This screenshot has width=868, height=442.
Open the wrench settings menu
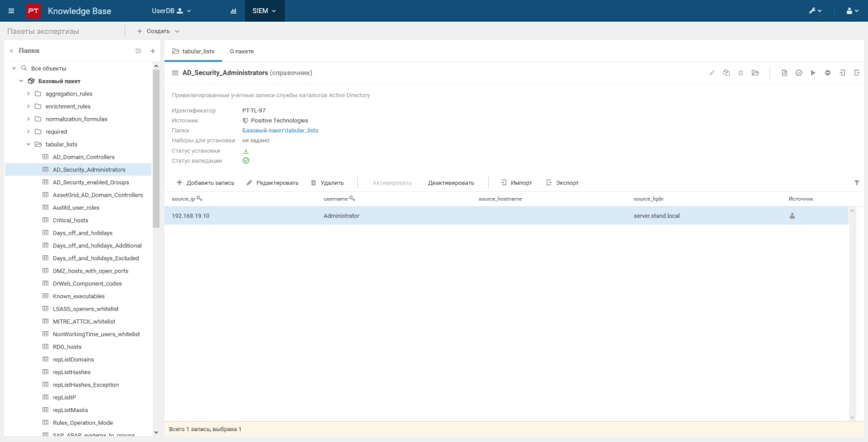(x=815, y=11)
